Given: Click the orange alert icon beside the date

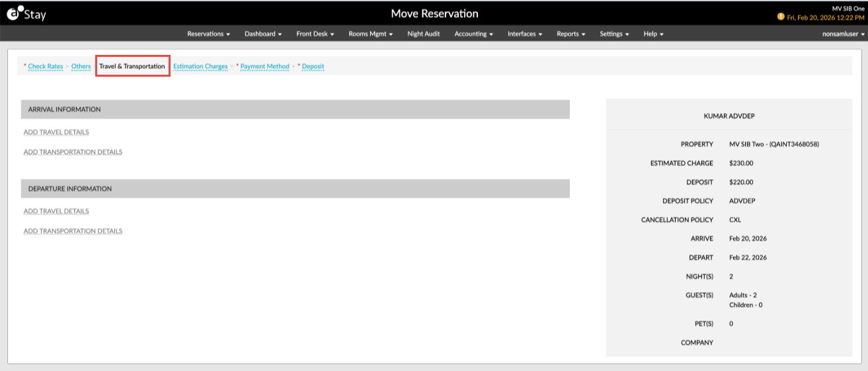Looking at the screenshot, I should [781, 17].
